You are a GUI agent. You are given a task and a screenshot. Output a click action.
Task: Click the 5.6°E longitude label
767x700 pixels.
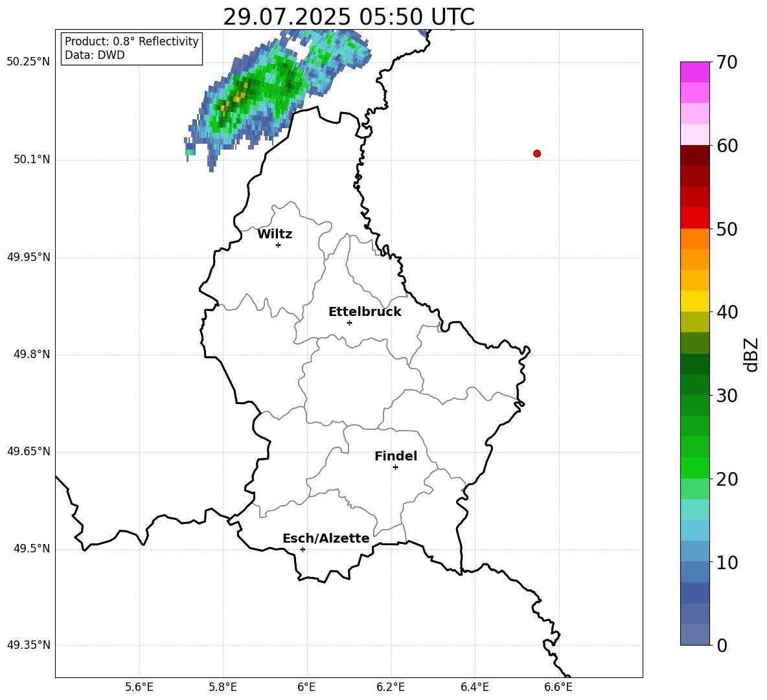coord(139,687)
